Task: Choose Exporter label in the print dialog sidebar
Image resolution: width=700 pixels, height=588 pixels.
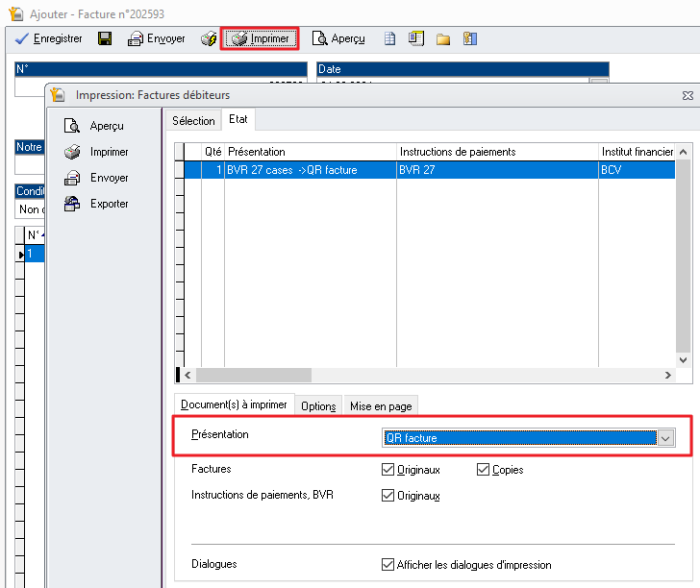Action: pos(110,204)
